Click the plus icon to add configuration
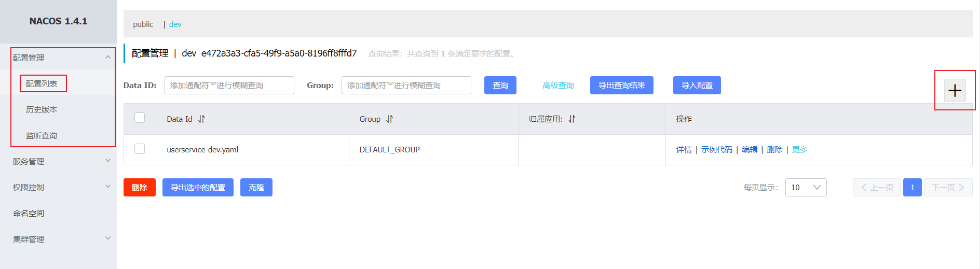Viewport: 980px width, 269px height. (955, 91)
